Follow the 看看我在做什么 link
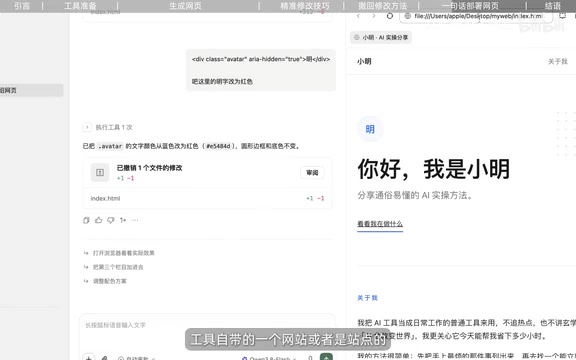 click(380, 224)
